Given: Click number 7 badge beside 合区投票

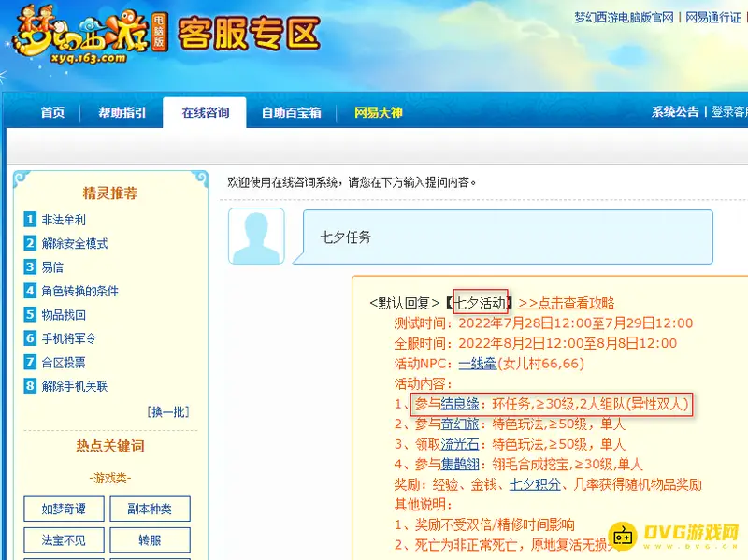Looking at the screenshot, I should (x=30, y=363).
